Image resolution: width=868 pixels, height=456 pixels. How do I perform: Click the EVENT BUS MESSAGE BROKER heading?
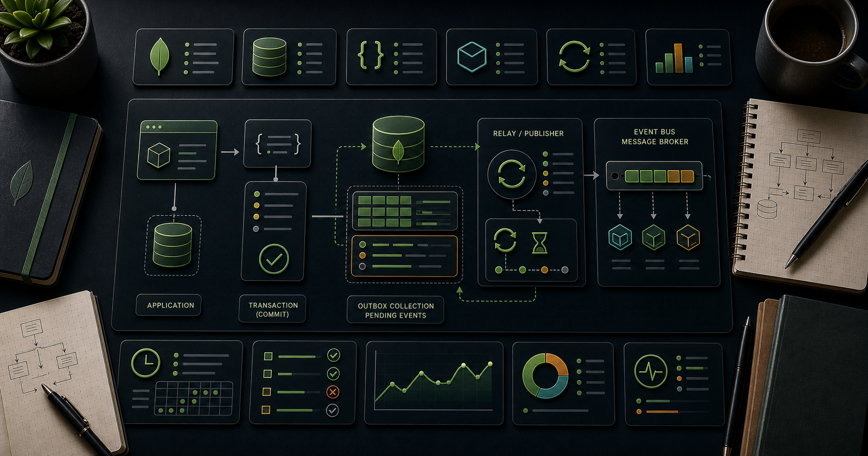tap(654, 137)
